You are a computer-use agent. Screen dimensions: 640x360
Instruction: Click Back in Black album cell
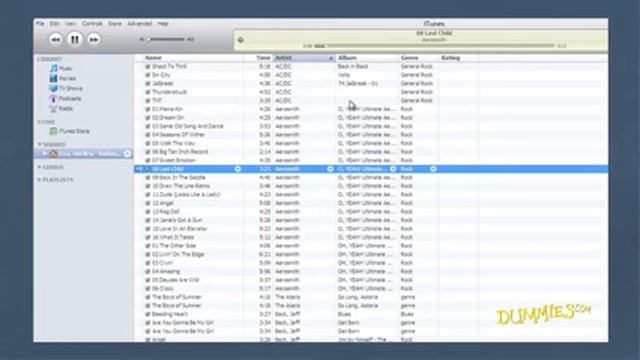[x=353, y=66]
